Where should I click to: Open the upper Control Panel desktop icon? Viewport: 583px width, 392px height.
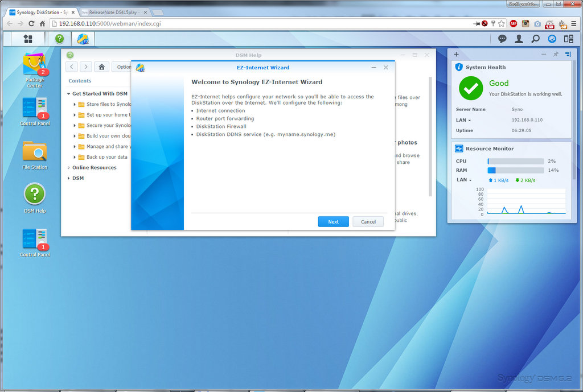pos(35,112)
